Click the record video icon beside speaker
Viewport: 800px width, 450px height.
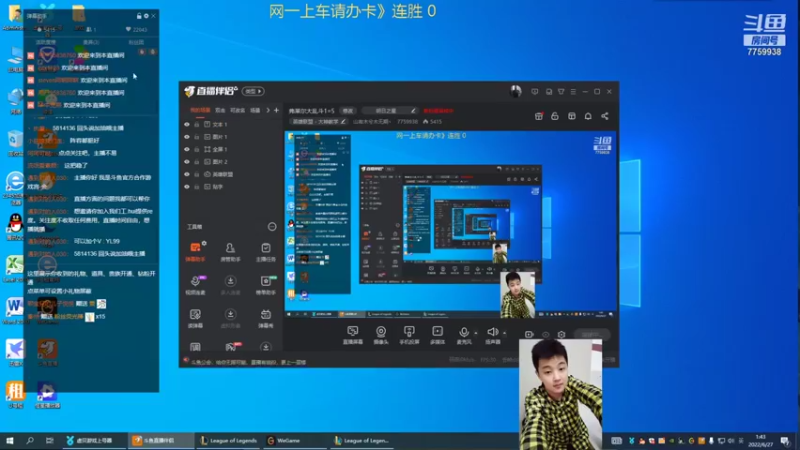click(x=529, y=335)
